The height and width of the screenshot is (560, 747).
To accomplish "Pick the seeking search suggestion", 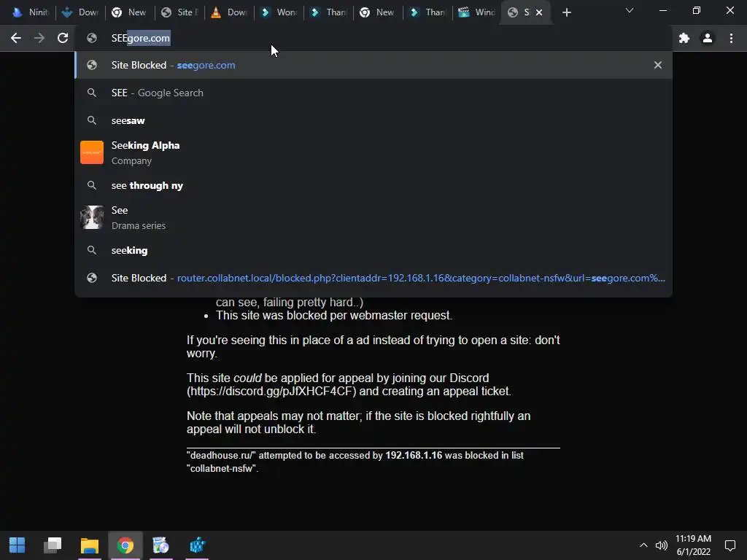I will click(373, 250).
